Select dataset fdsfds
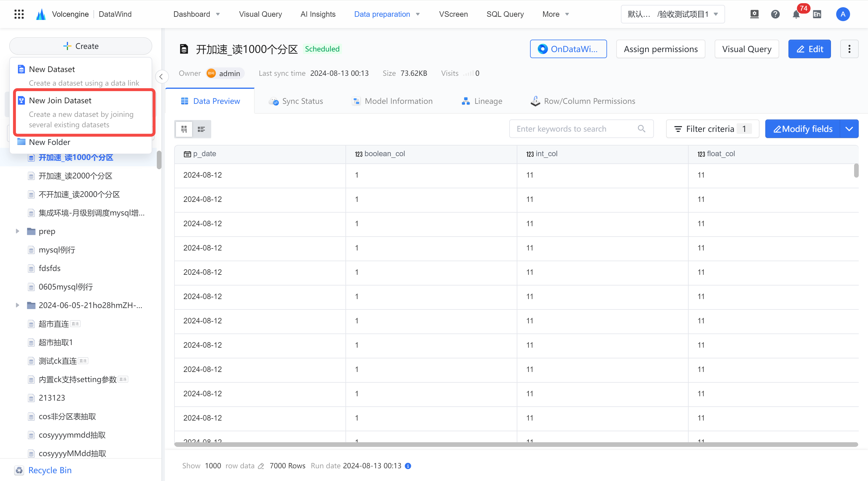The height and width of the screenshot is (481, 868). (x=49, y=268)
